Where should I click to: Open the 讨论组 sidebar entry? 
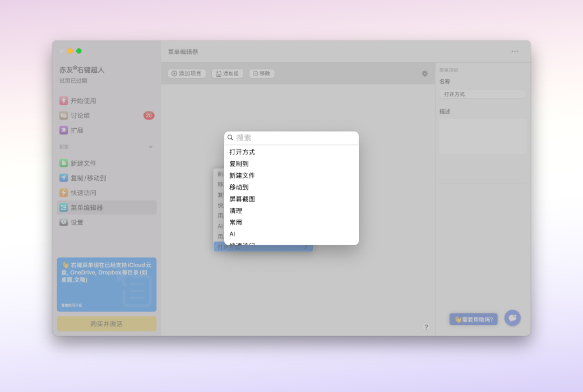pyautogui.click(x=107, y=115)
